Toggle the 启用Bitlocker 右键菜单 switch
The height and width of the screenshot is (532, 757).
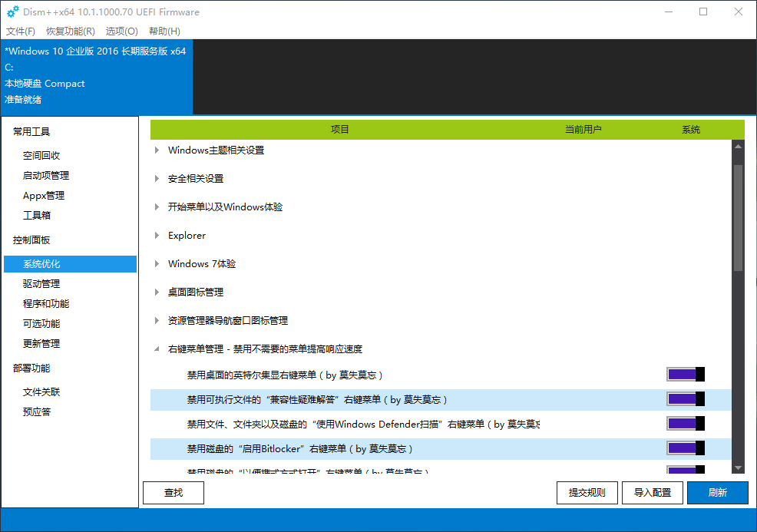click(x=686, y=448)
